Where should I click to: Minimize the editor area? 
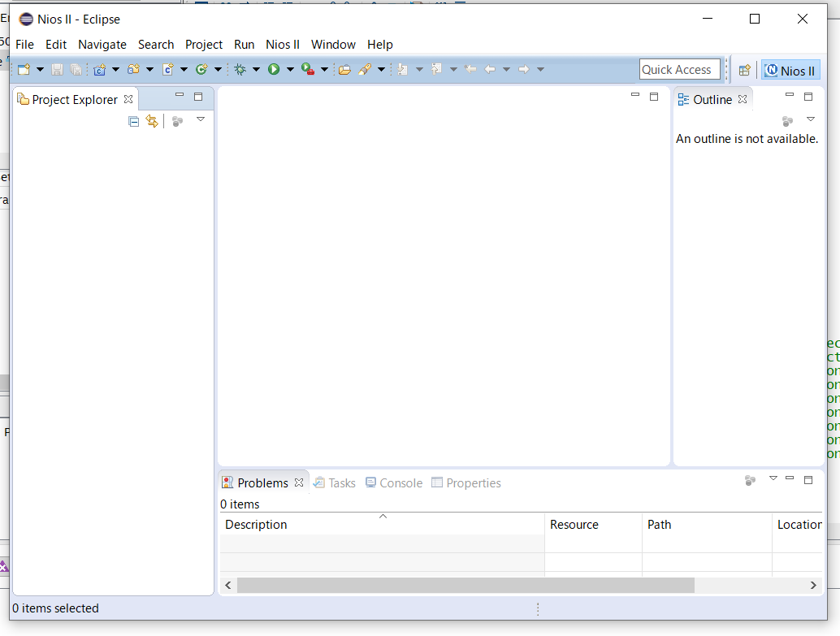point(635,95)
